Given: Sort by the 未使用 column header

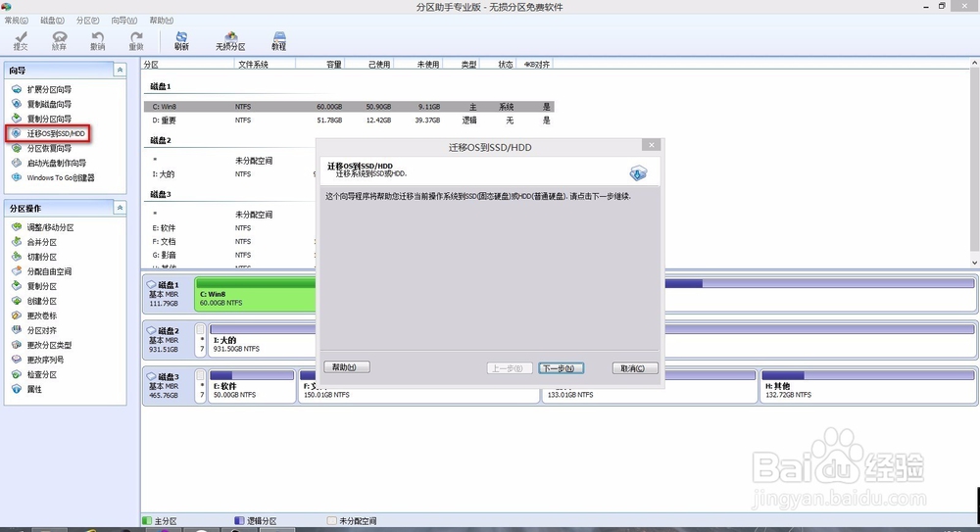Looking at the screenshot, I should (x=416, y=64).
